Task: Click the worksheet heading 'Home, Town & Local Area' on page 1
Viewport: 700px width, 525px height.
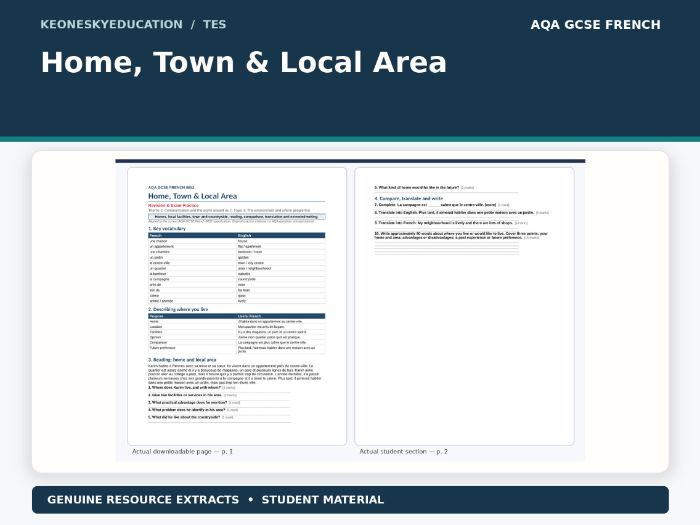Action: 192,196
